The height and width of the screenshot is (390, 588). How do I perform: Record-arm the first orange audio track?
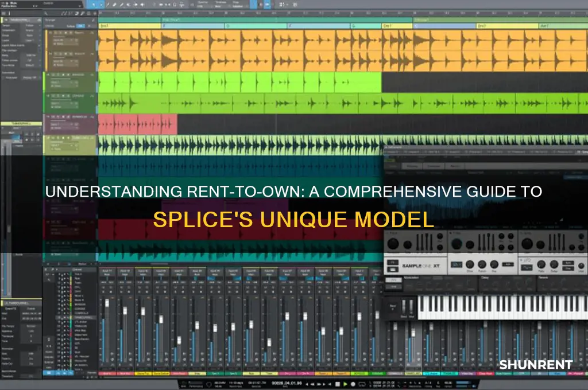tap(65, 33)
